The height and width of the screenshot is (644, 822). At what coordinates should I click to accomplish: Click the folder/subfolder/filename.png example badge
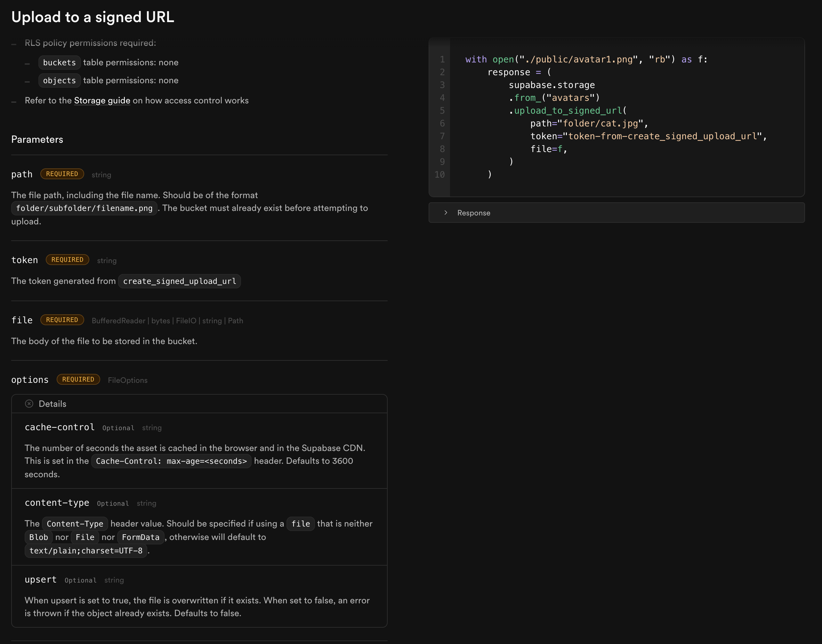click(x=84, y=208)
